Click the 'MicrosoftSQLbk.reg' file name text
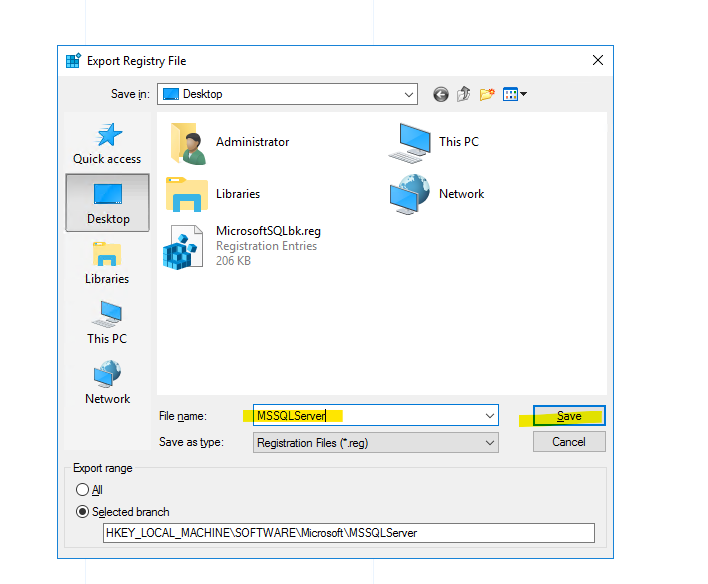 point(268,231)
